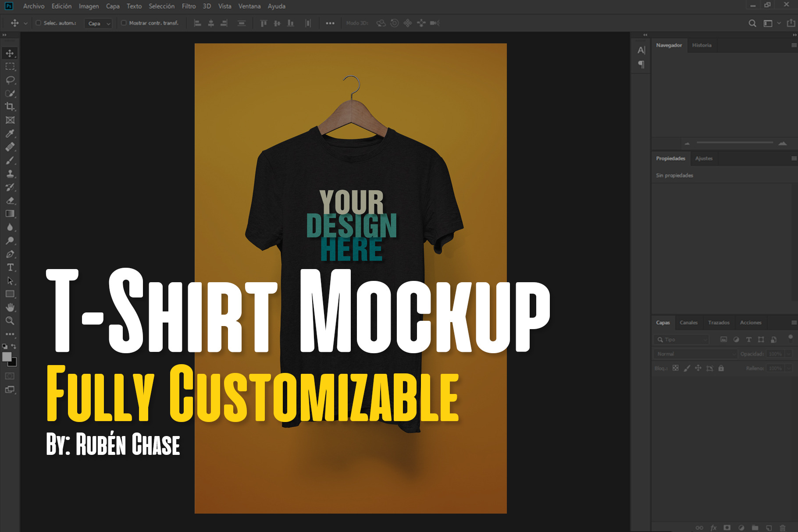
Task: Open the Filtro menu
Action: 189,6
